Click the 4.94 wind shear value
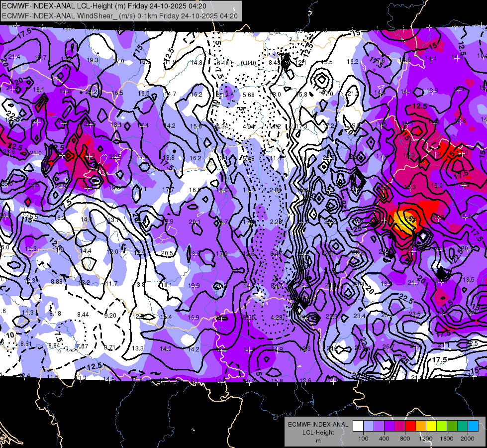Image resolution: width=487 pixels, height=448 pixels. (x=249, y=126)
